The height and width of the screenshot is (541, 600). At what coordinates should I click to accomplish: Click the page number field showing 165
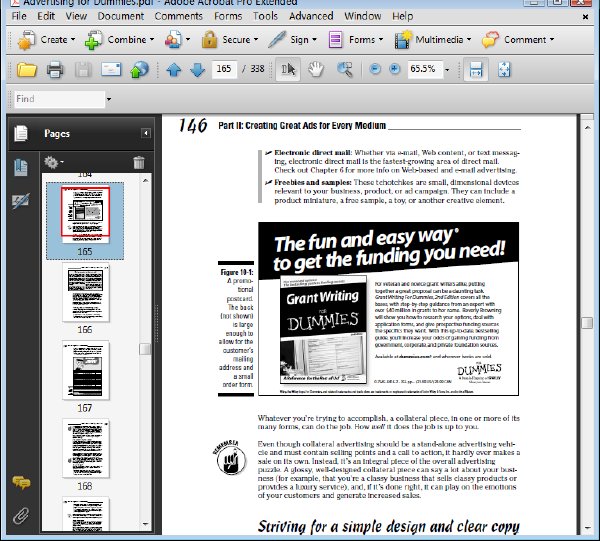pos(224,69)
